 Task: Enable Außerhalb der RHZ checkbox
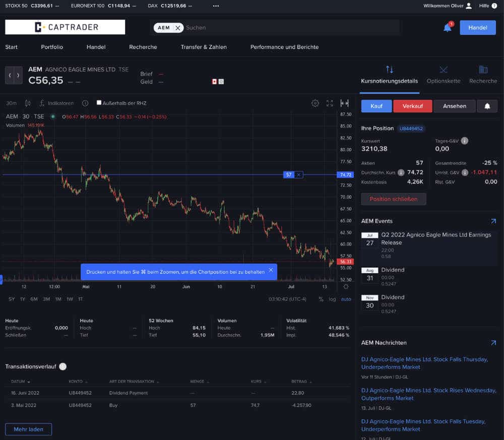(99, 103)
